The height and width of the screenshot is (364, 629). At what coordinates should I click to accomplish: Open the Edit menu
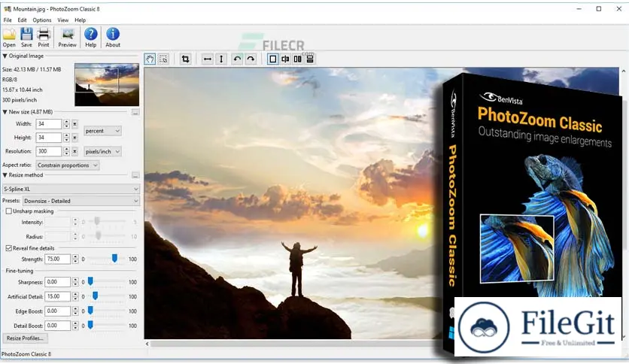22,20
